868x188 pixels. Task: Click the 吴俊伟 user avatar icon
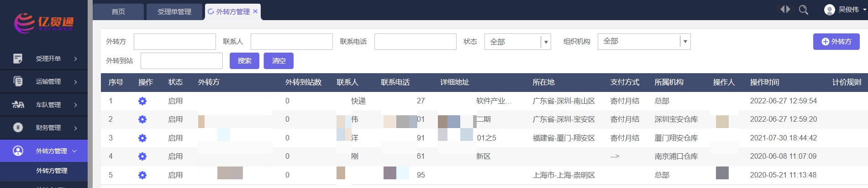[x=829, y=10]
